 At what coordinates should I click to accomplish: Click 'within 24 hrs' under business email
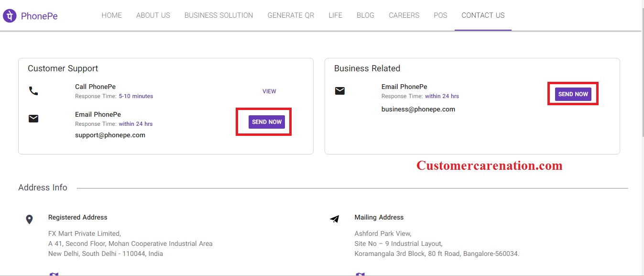[x=442, y=96]
